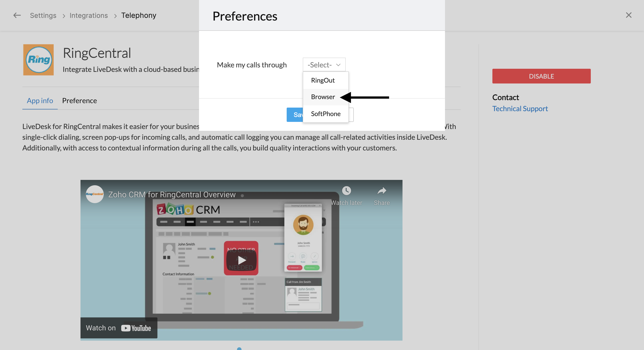Go to Integrations breadcrumb
Viewport: 644px width, 350px height.
pyautogui.click(x=89, y=15)
